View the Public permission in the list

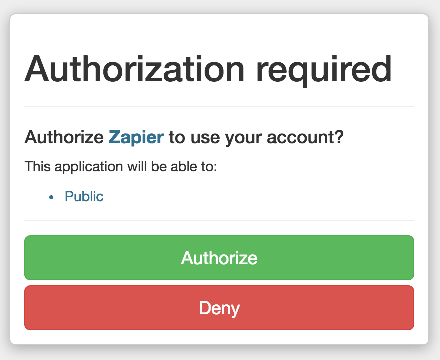pos(84,196)
